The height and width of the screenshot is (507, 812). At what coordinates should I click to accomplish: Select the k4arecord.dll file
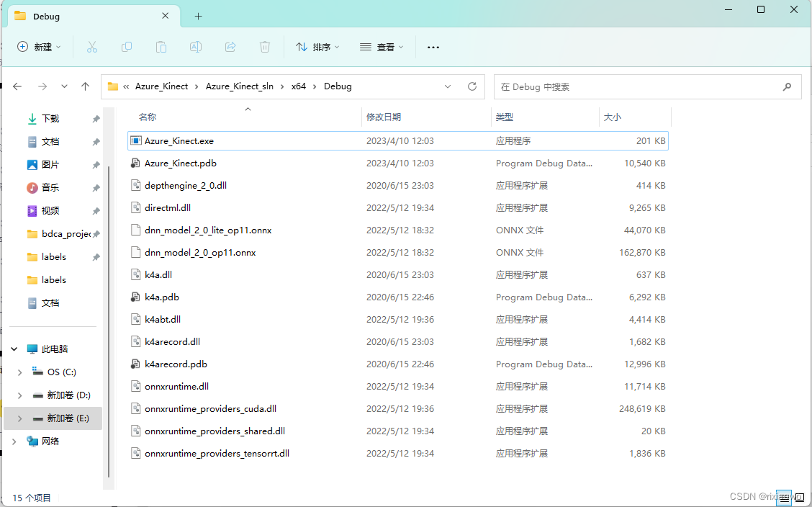tap(397, 342)
